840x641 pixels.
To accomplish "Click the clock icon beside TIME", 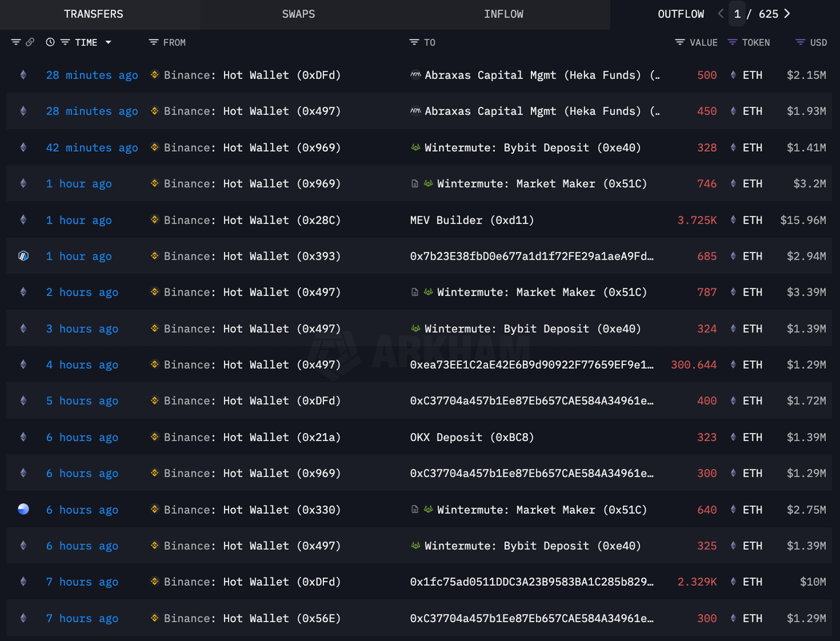I will [50, 43].
